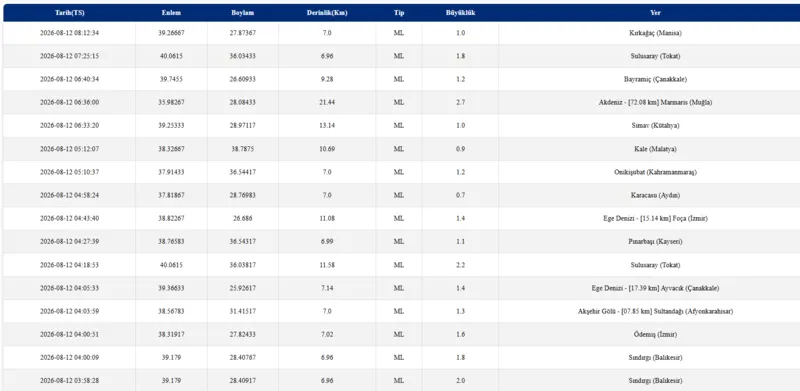Click the Tarih(TS) column header
Viewport: 800px width, 391px height.
tap(69, 13)
